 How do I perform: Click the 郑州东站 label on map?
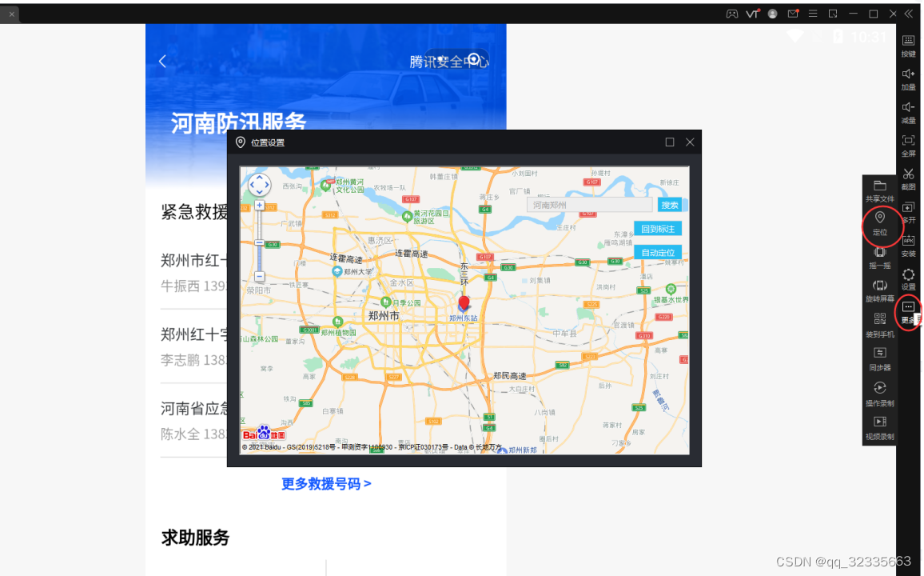[464, 318]
